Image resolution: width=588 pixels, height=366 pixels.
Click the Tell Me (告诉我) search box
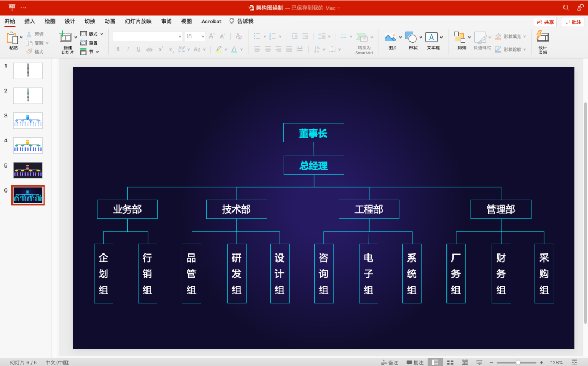(x=242, y=21)
